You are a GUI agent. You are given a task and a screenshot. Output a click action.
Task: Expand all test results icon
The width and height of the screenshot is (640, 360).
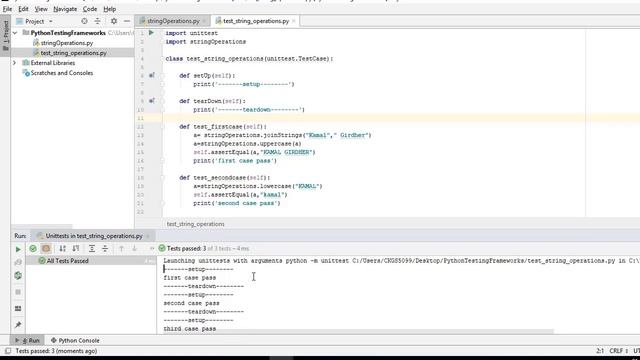click(92, 248)
